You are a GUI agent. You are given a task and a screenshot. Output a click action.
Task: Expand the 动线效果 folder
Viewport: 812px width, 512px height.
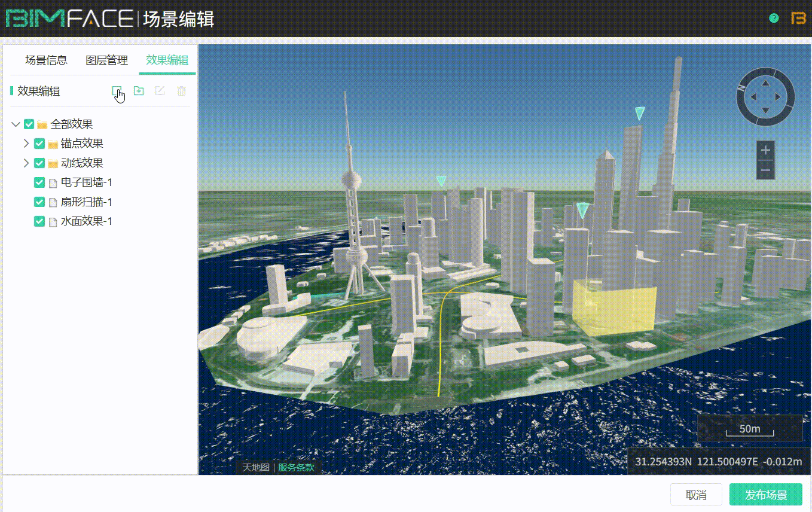(x=26, y=163)
